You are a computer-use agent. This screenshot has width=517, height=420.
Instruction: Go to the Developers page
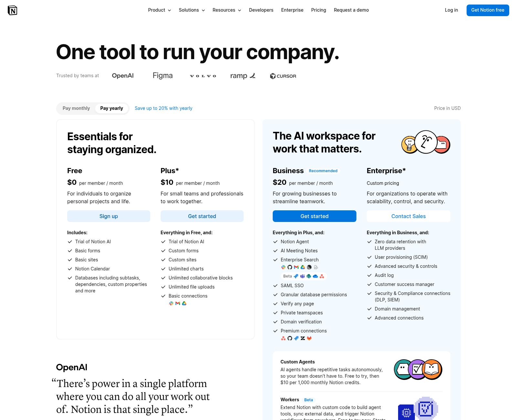point(261,10)
